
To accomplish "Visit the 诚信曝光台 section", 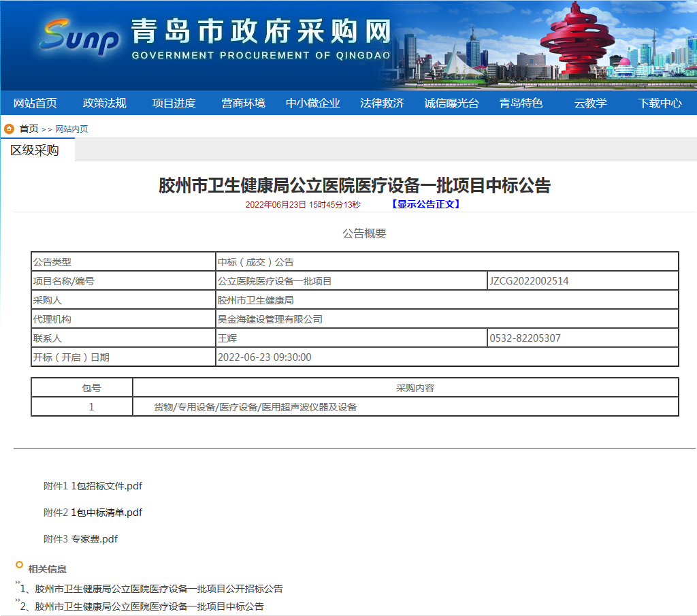I will 451,103.
